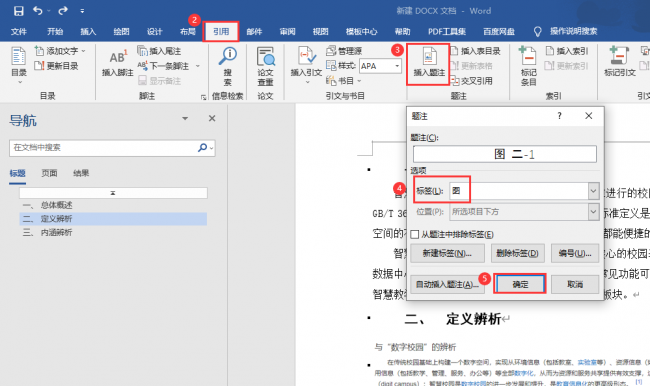Screen dimensions: 650x386
Task: Click the 自动插入题注 button
Action: (447, 284)
